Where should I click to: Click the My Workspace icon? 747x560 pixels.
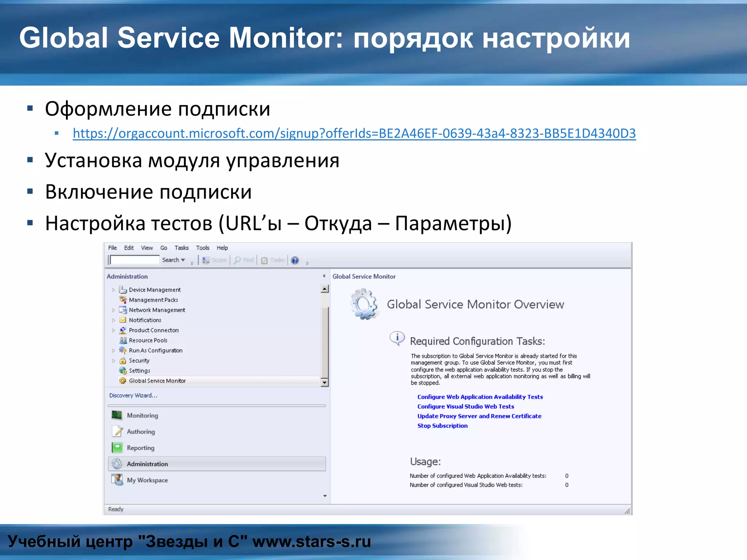click(117, 480)
